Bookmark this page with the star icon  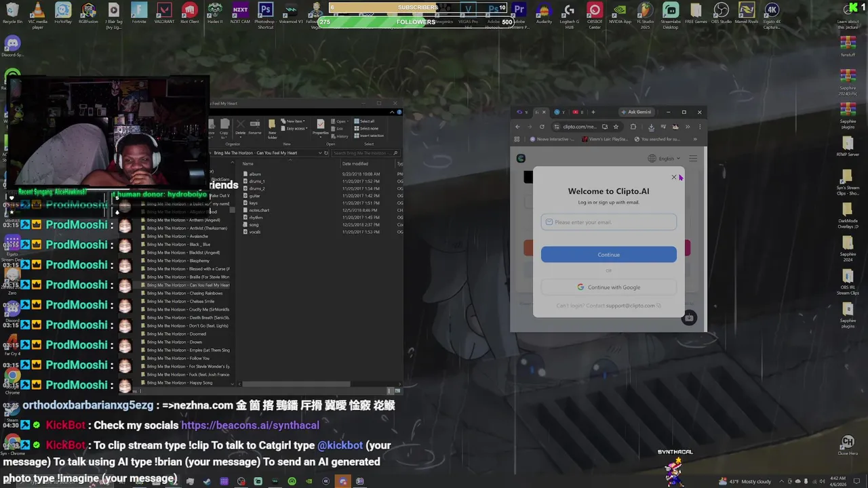[616, 127]
